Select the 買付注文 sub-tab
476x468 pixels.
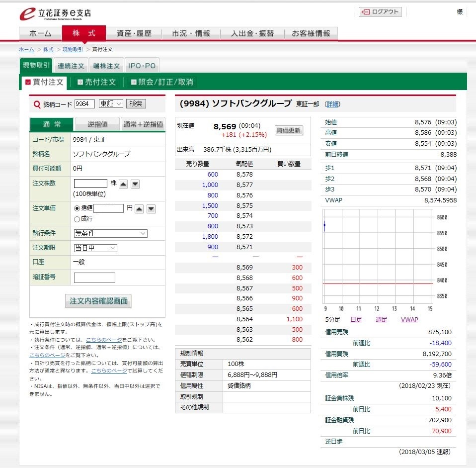[44, 83]
